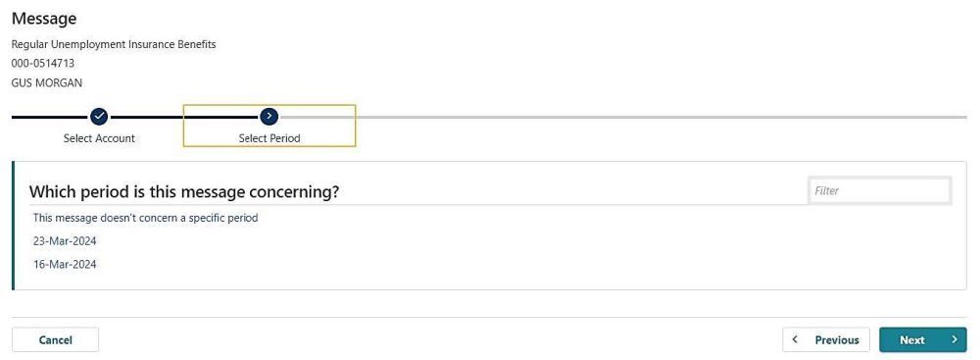Click the Regular Unemployment Insurance Benefits text

point(114,44)
